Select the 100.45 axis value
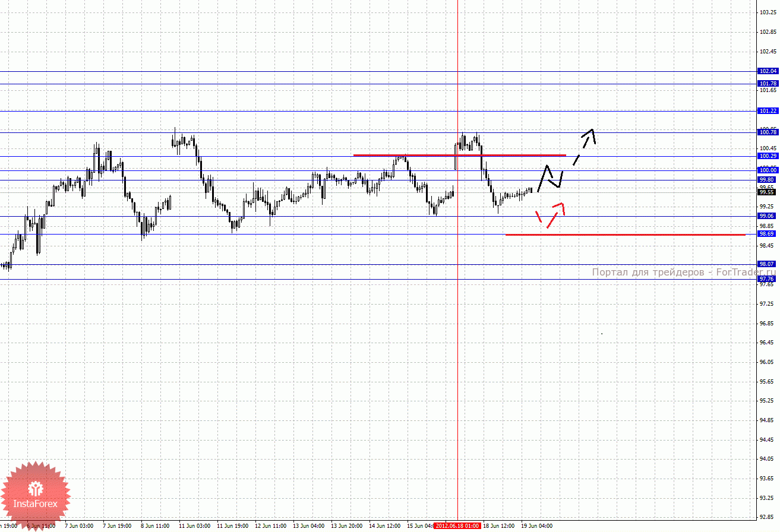The width and height of the screenshot is (780, 532). [x=769, y=148]
